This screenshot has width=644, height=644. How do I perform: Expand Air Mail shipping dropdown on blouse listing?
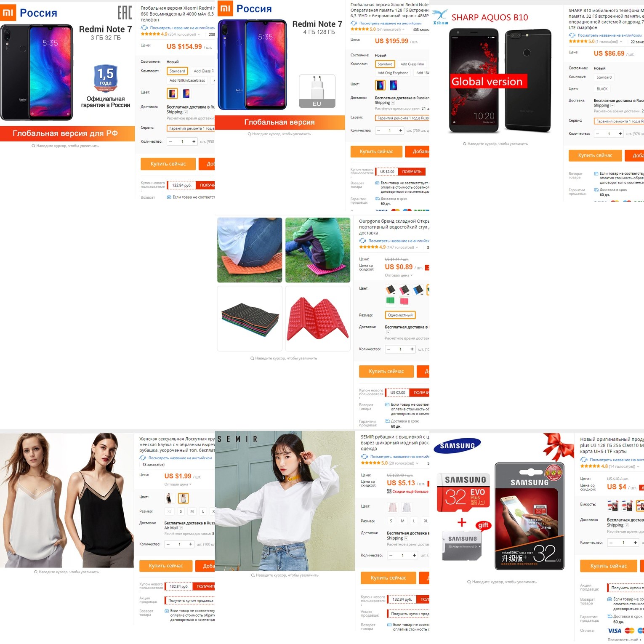point(181,528)
